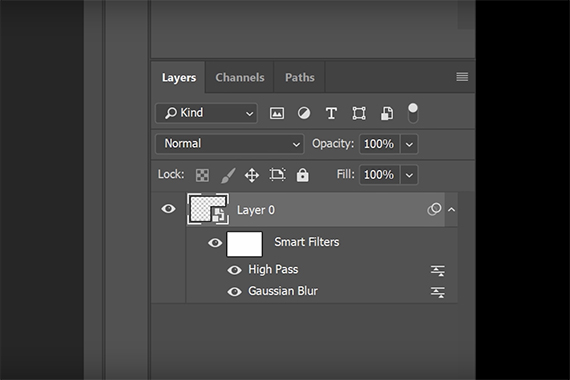This screenshot has height=380, width=570.
Task: Select Layer 0 smart object thumbnail
Action: point(208,209)
